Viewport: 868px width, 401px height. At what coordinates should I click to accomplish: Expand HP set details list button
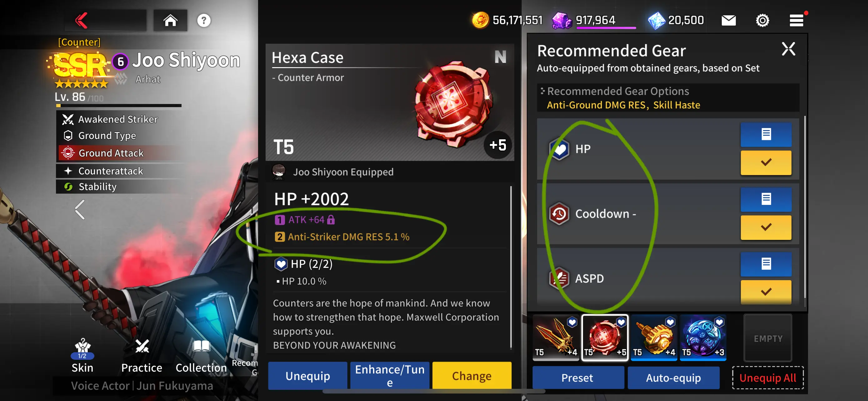[x=766, y=134]
